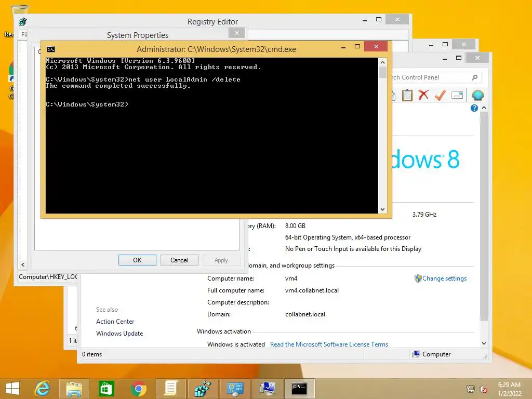
Task: Click the 'Windows is activated' text
Action: [x=236, y=344]
